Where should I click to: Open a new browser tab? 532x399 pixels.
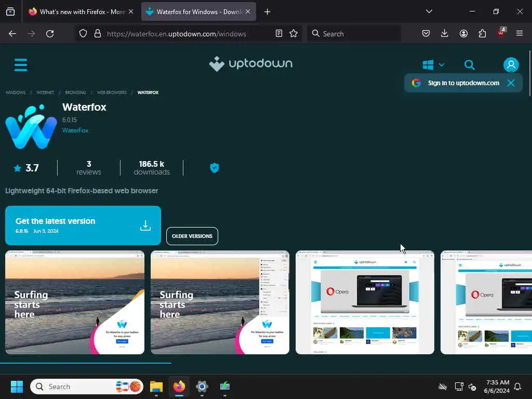[268, 12]
